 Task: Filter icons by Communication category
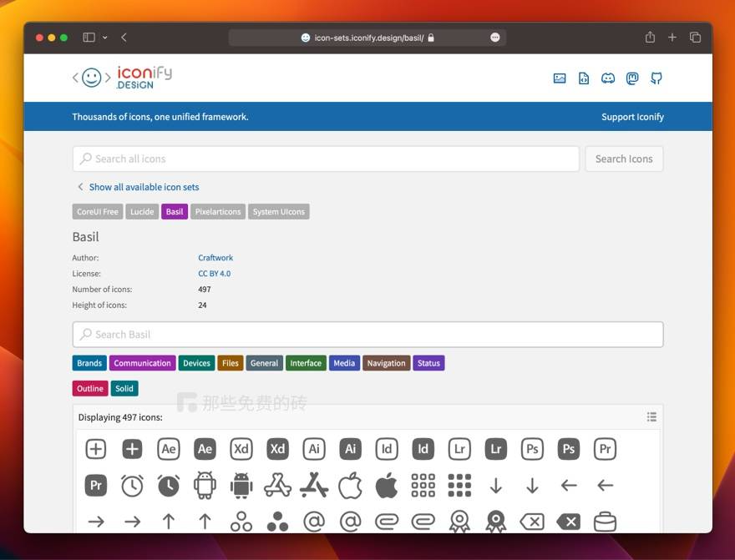coord(143,363)
